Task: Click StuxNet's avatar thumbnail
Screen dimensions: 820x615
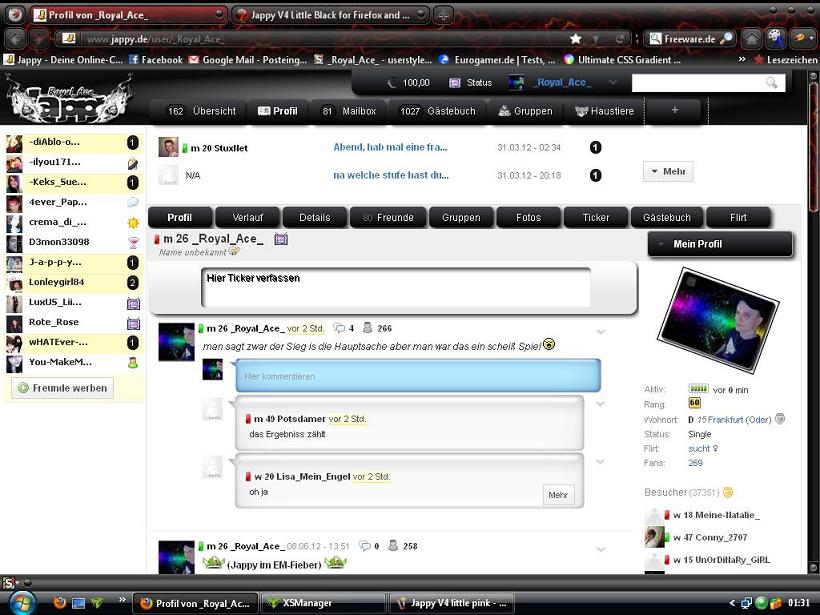Action: point(168,147)
